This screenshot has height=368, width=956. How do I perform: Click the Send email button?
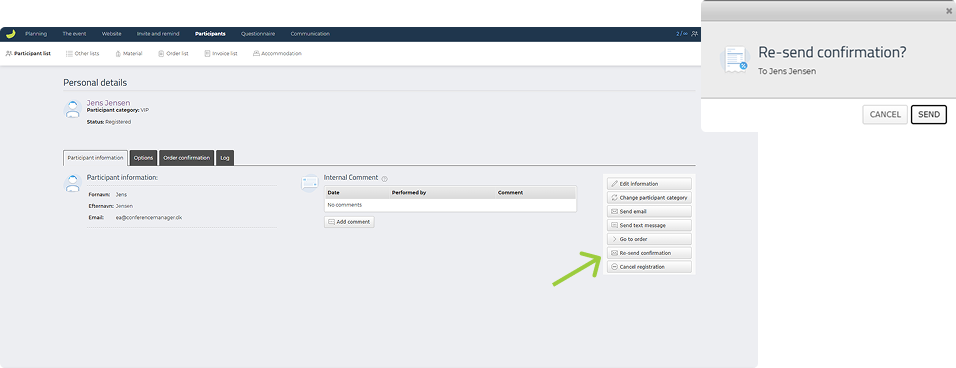(x=649, y=211)
